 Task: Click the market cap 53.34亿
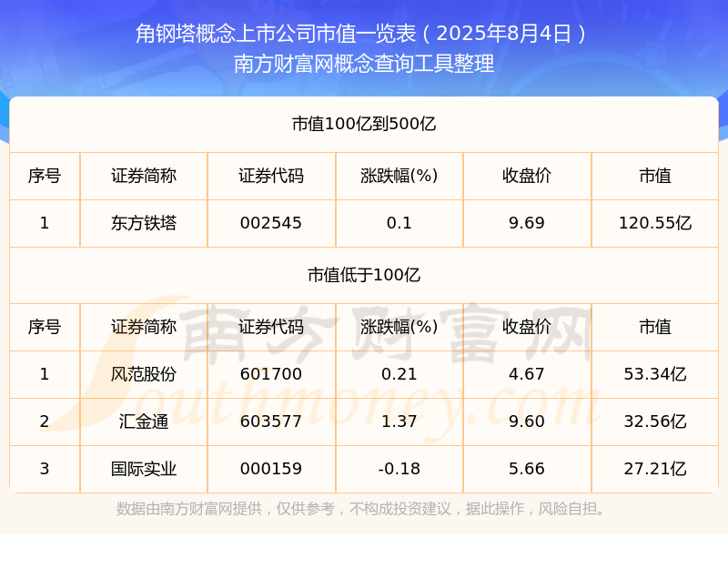coord(655,374)
